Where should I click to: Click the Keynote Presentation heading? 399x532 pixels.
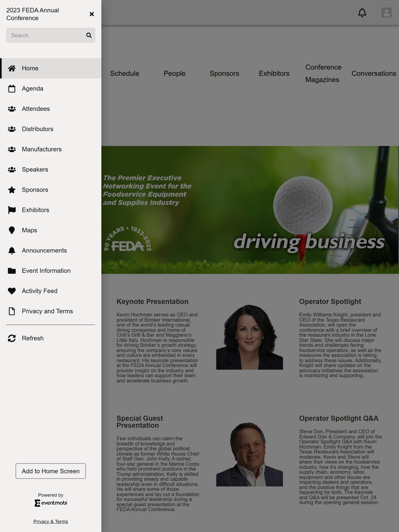pyautogui.click(x=152, y=302)
